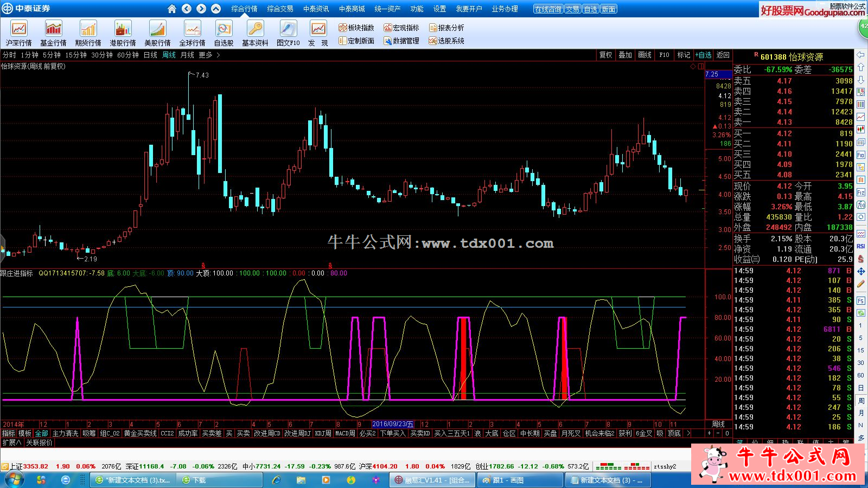Add stock with +自选 button
Image resolution: width=868 pixels, height=488 pixels.
coord(704,55)
